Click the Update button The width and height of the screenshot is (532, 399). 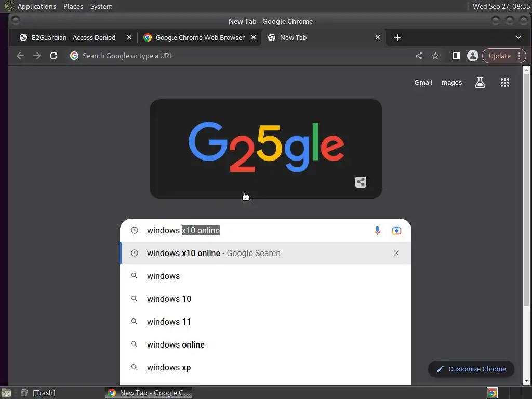[499, 56]
